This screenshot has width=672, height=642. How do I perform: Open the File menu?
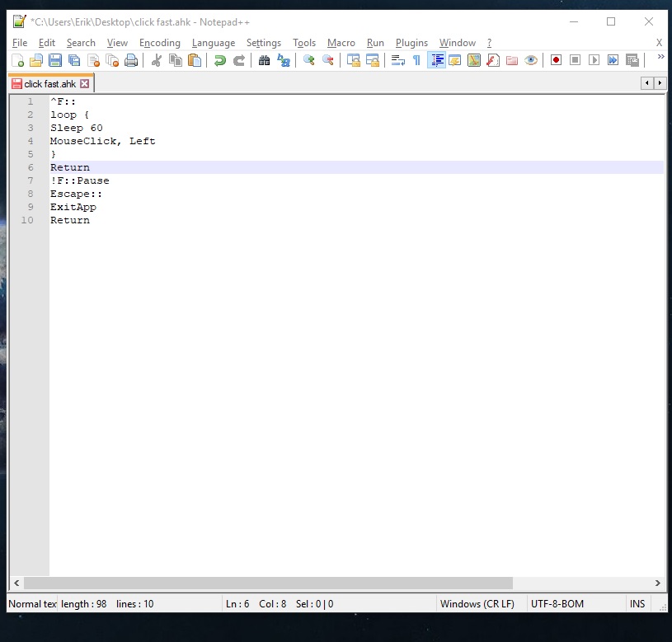[20, 43]
